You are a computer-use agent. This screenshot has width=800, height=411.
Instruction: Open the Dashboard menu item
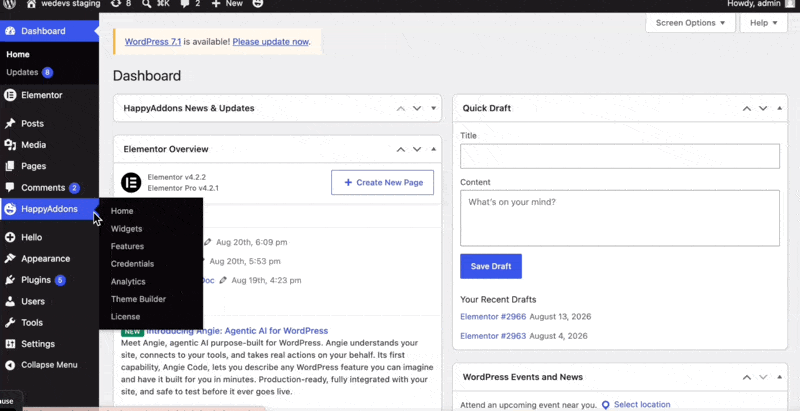coord(49,31)
